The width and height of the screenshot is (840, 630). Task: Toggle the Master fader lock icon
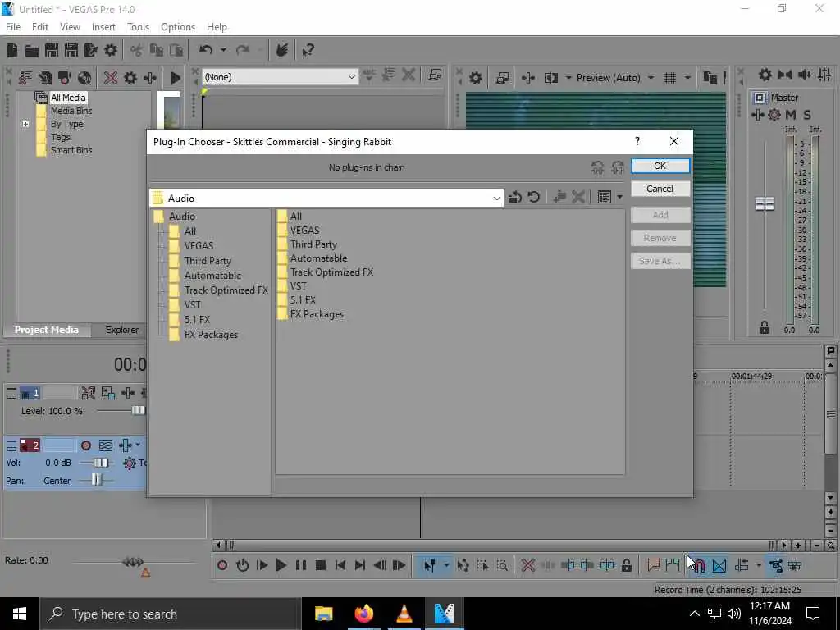[x=765, y=328]
